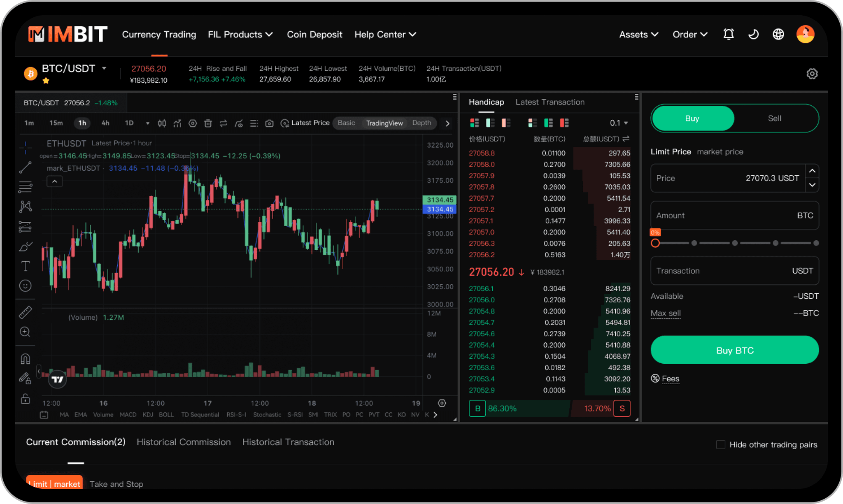Image resolution: width=843 pixels, height=504 pixels.
Task: Open Historical Transaction tab
Action: (288, 442)
